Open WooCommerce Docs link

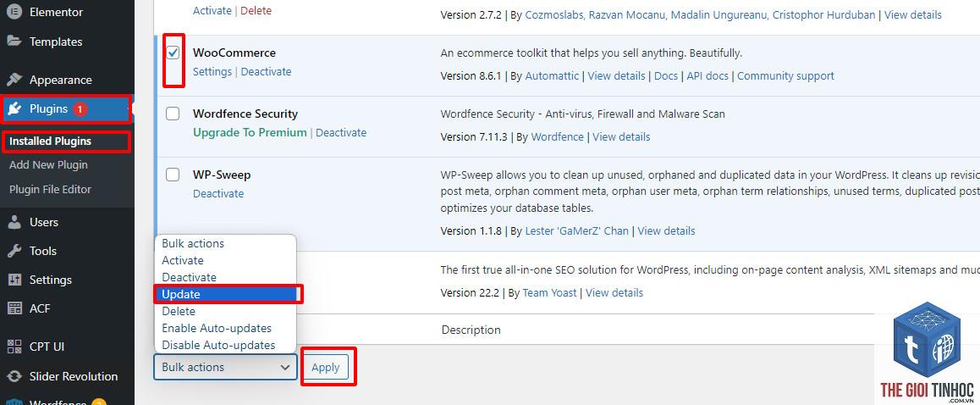pyautogui.click(x=666, y=75)
